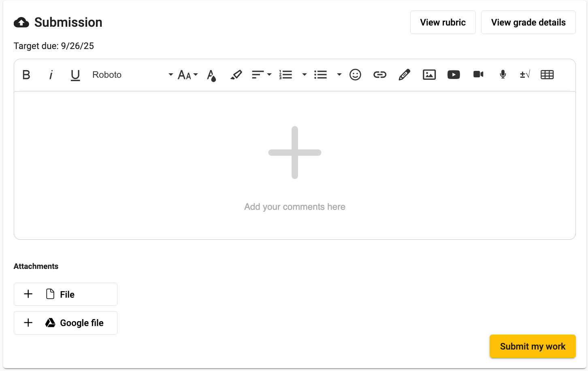
Task: Toggle bold formatting
Action: [x=26, y=75]
